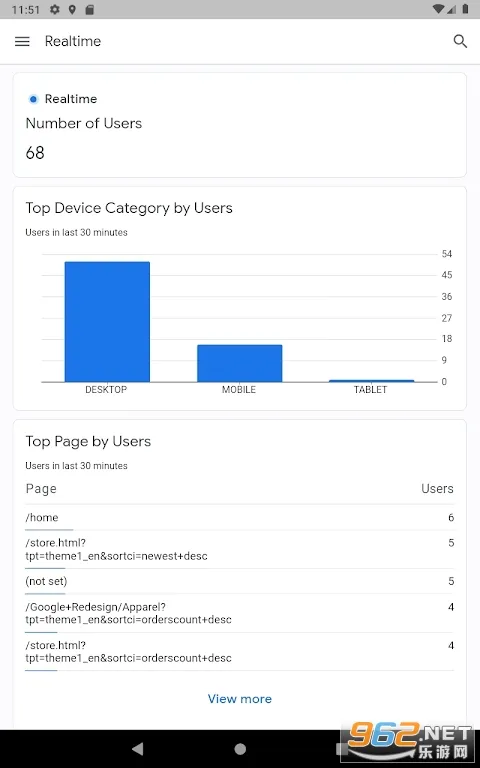Click Top Device Category by Users heading
The image size is (480, 768).
pyautogui.click(x=129, y=208)
